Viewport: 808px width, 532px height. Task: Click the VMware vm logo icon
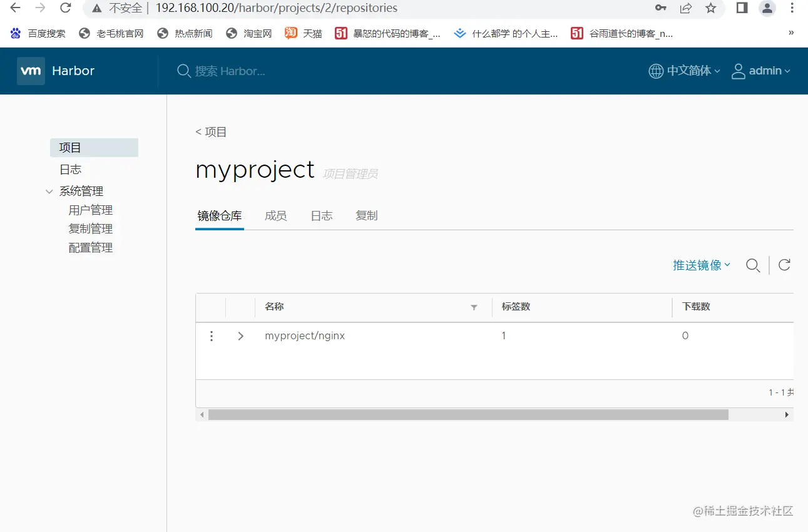coord(31,71)
